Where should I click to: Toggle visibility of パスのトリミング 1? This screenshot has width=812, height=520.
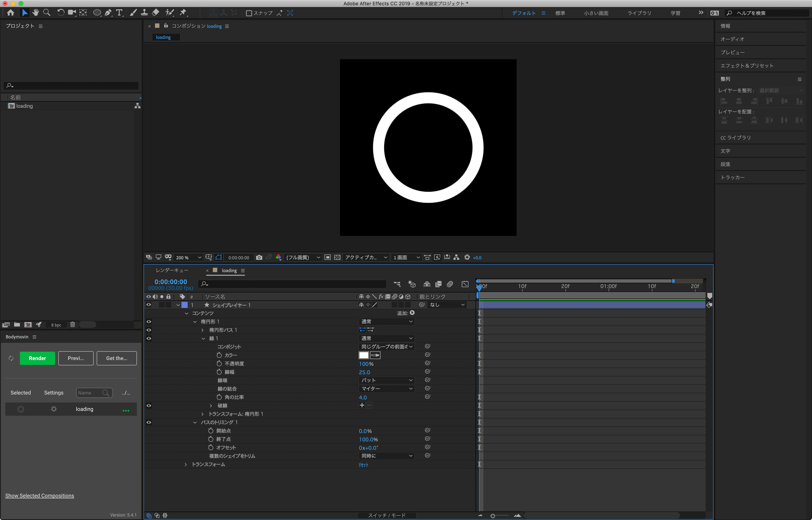coord(149,422)
